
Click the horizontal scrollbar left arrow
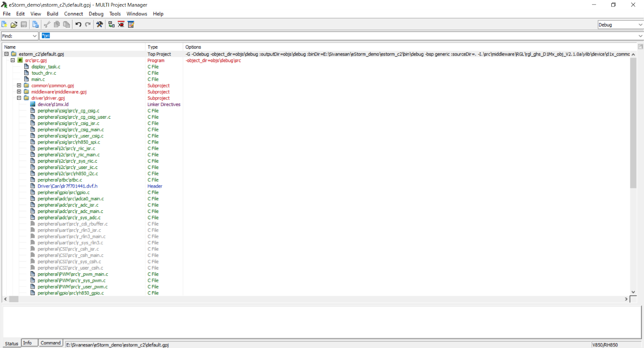tap(6, 299)
